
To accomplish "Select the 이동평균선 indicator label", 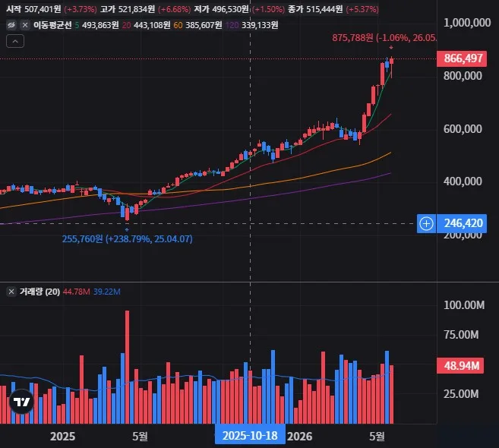I will coord(52,25).
